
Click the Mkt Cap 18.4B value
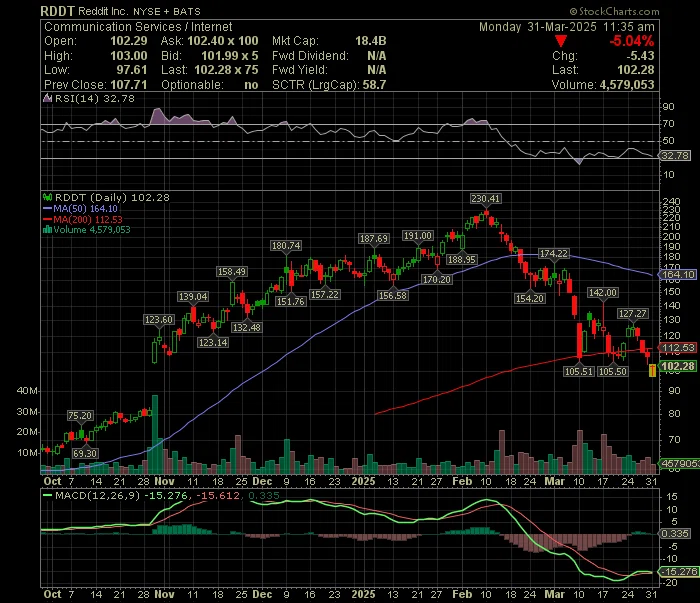tap(371, 41)
